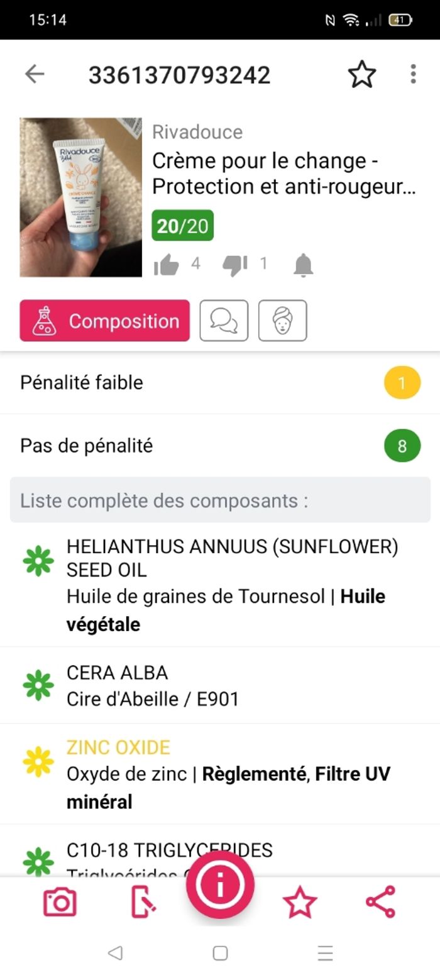Image resolution: width=440 pixels, height=980 pixels.
Task: Tap the round info button
Action: pyautogui.click(x=220, y=885)
